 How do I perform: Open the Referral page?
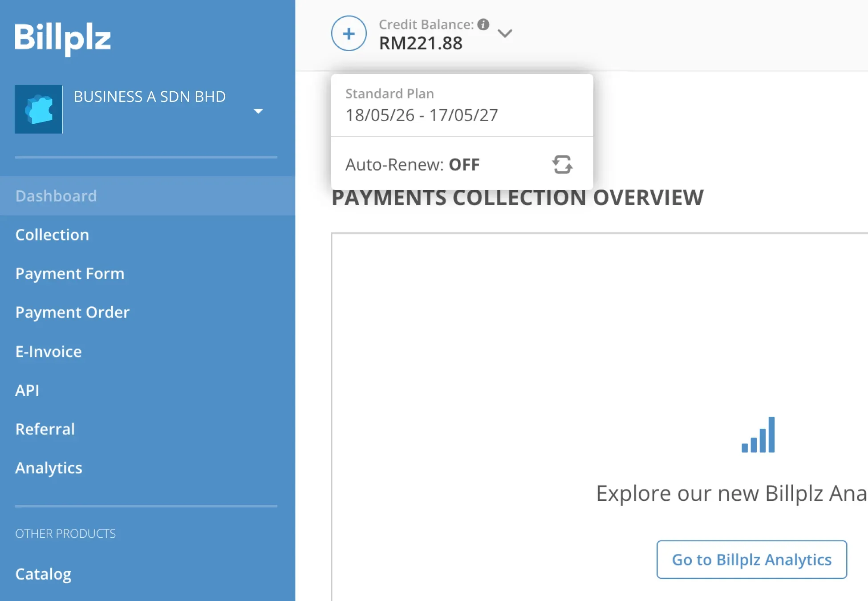45,429
